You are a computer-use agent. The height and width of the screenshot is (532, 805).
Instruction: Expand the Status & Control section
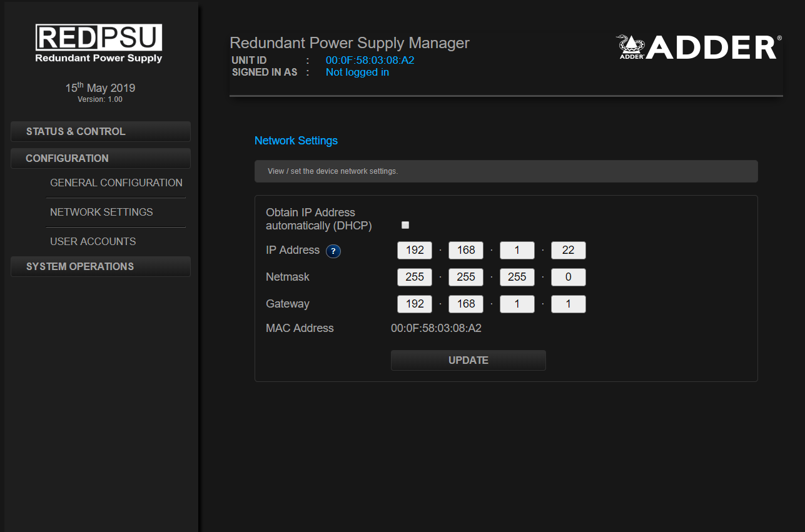(101, 132)
